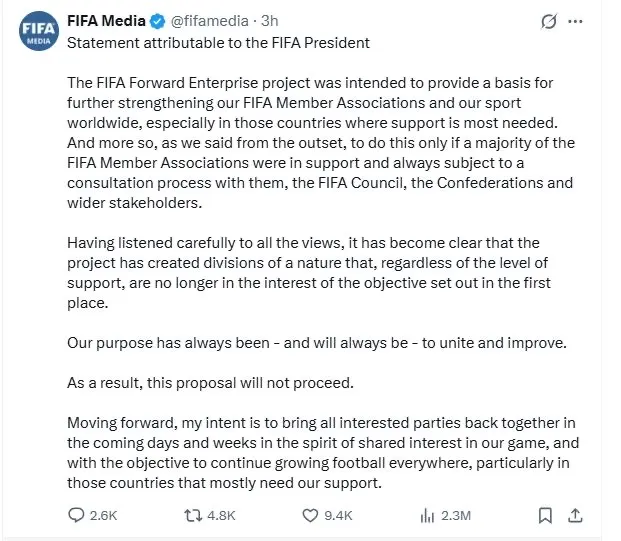Click the blue verified badge
Screen dimensions: 621x541
tap(157, 21)
